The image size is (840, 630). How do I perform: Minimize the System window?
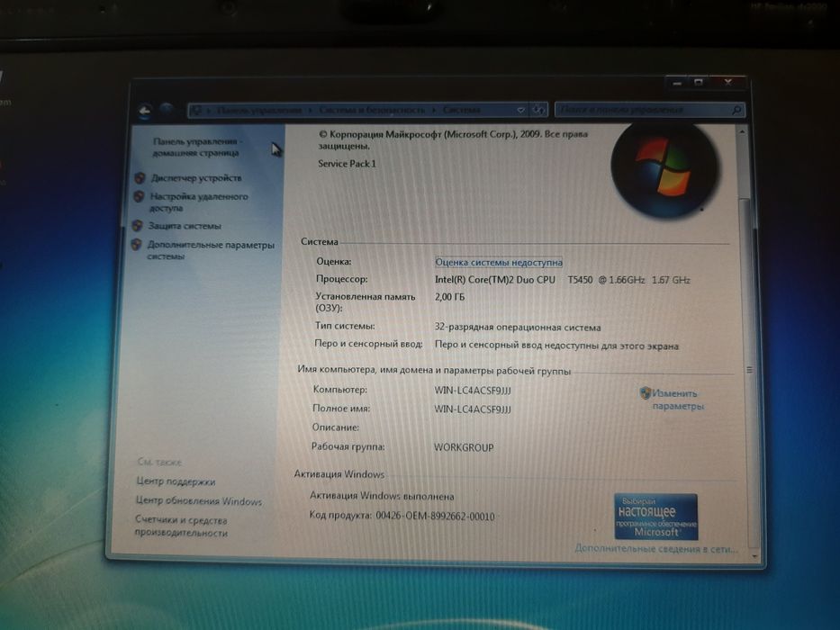click(677, 84)
